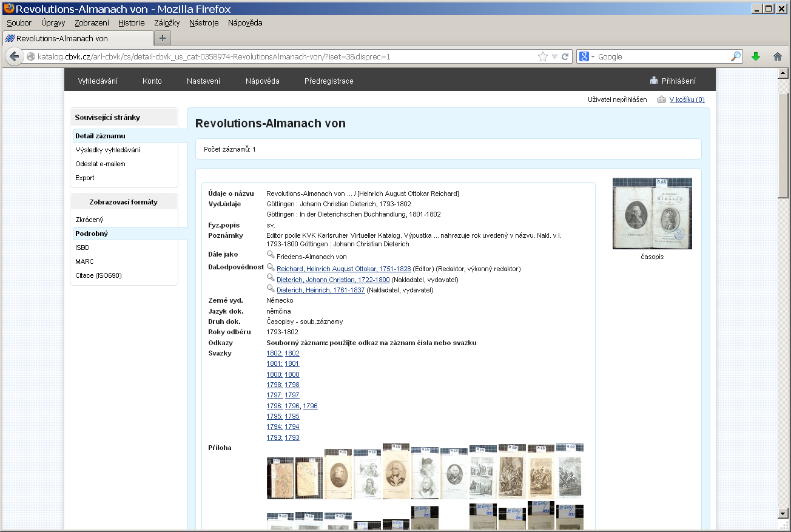Open Nápověda in the site navigation bar
This screenshot has height=532, width=791.
tap(263, 81)
